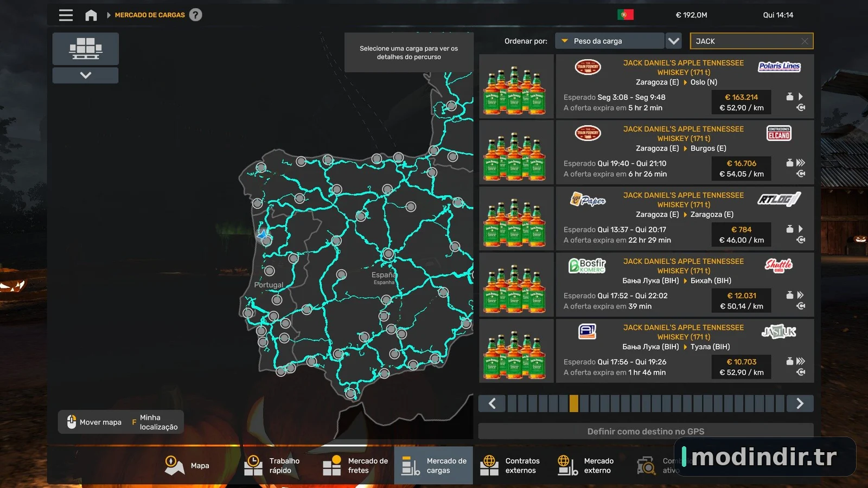This screenshot has height=488, width=868.
Task: Click the Portugal flag icon
Action: coord(625,15)
